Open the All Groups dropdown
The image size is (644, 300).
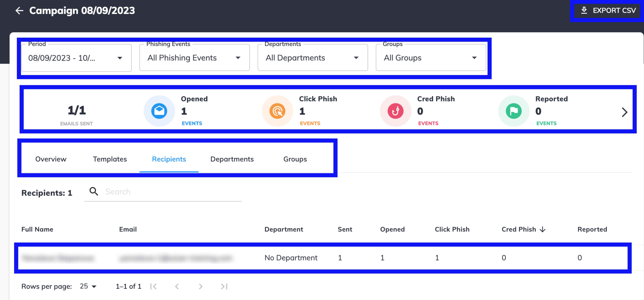coord(475,58)
